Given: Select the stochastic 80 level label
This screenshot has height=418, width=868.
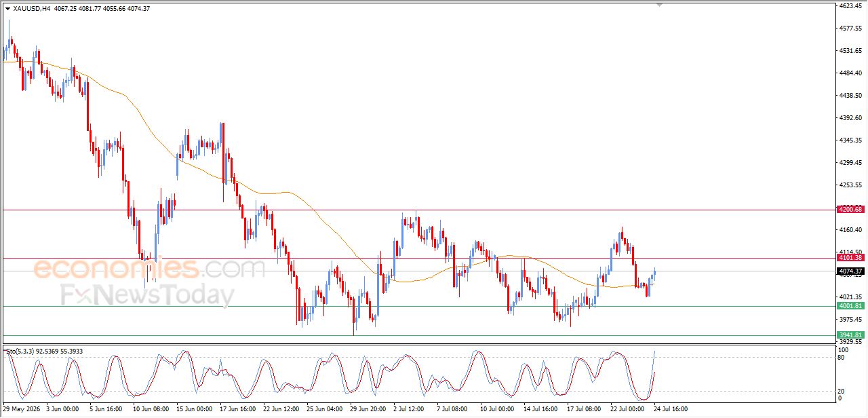Looking at the screenshot, I should pos(843,357).
